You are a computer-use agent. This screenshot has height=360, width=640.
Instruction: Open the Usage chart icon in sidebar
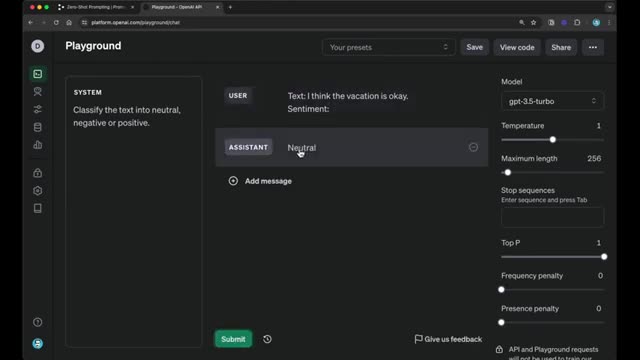38,145
